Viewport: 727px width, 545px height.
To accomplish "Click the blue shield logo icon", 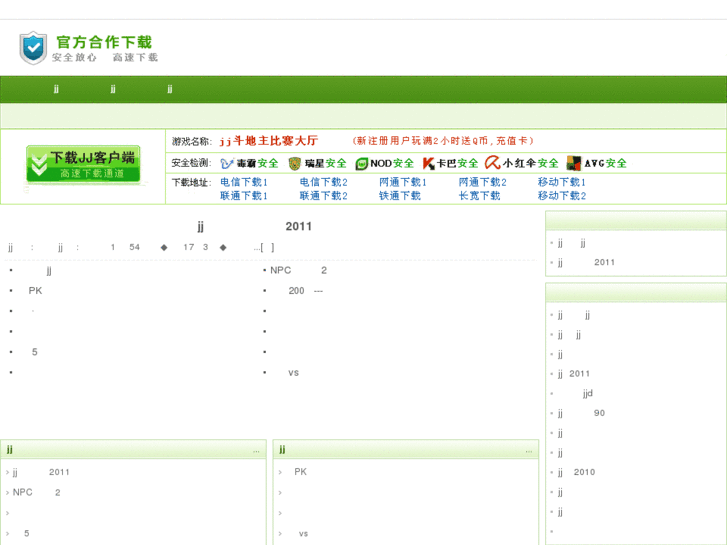I will point(33,48).
